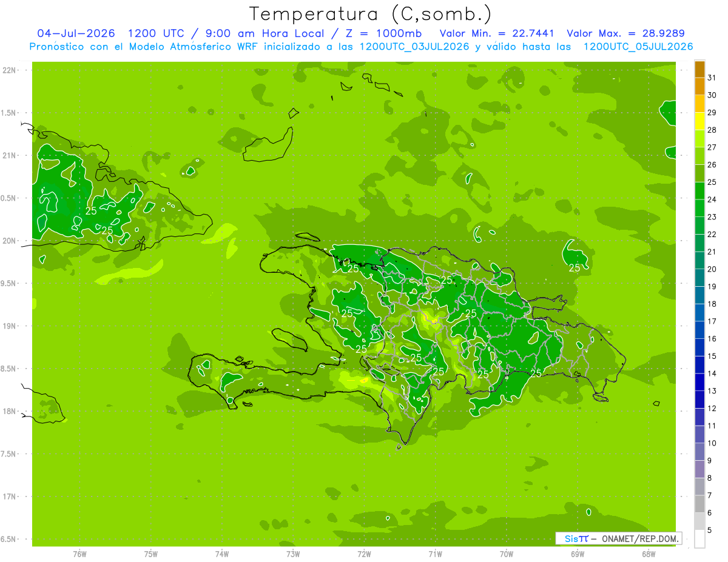Click valid-until time '1200UTC_05JUL2026'
728x562 pixels.
[x=638, y=47]
